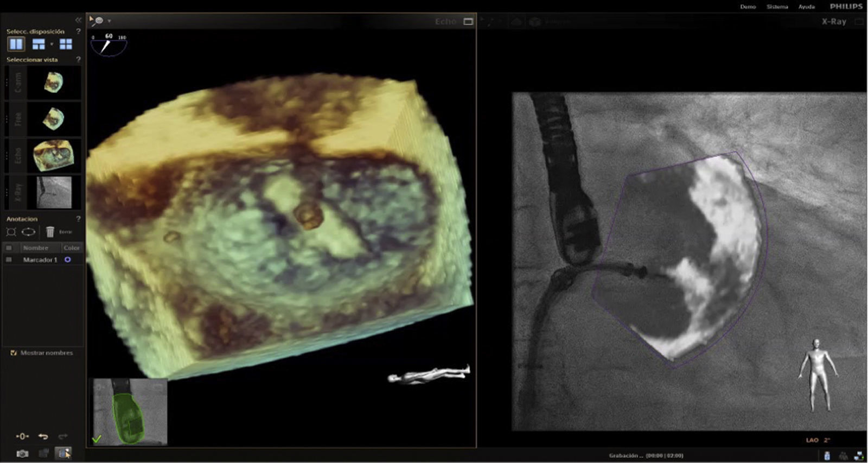Open the Sistema menu
Viewport: 868px width, 463px height.
(777, 7)
